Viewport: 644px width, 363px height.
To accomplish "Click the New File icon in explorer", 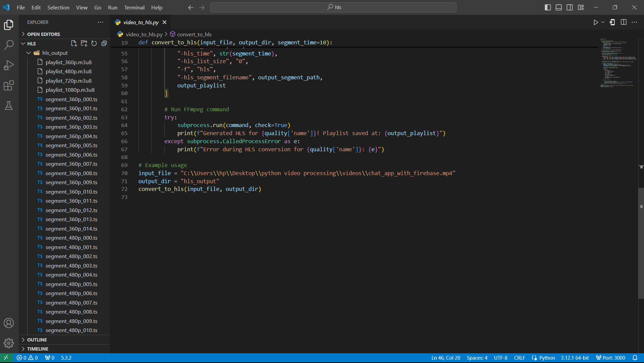I will pyautogui.click(x=74, y=43).
